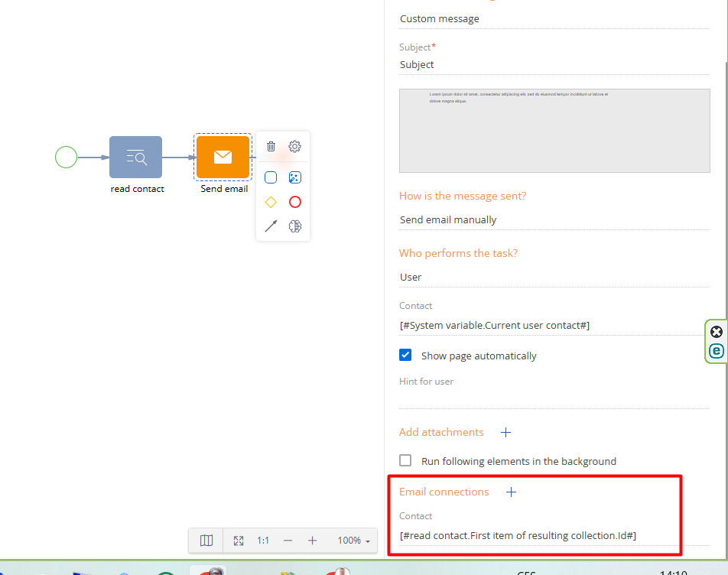
Task: Click the trash icon to delete the element
Action: 271,147
